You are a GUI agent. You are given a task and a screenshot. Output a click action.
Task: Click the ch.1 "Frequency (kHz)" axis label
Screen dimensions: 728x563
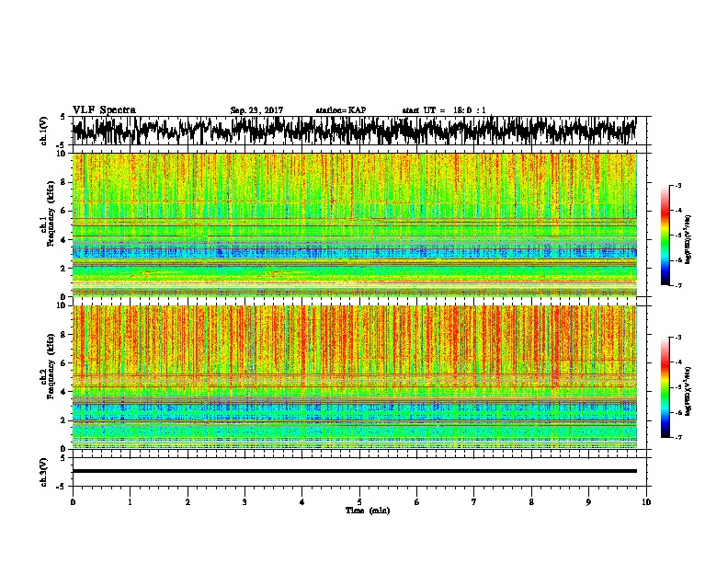(51, 213)
